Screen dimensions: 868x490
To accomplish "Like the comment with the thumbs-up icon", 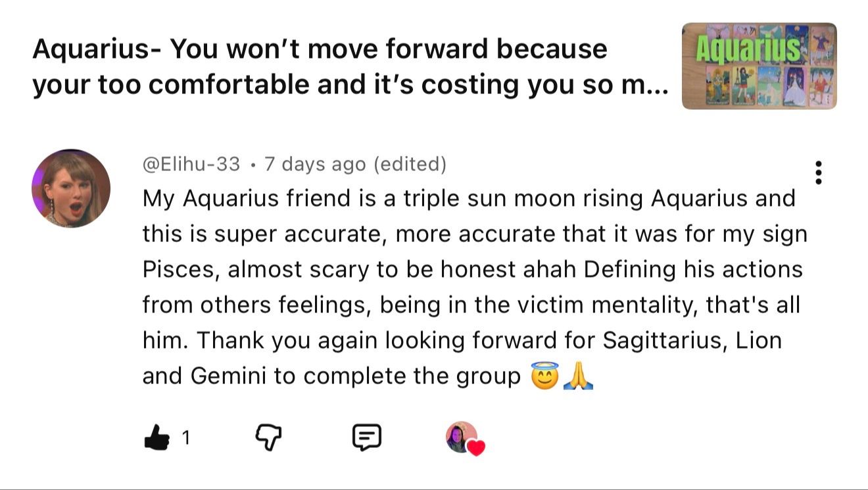I will 156,437.
